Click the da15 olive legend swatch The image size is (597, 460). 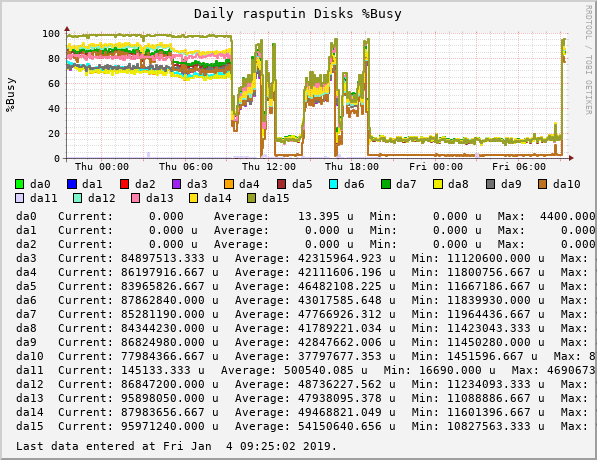click(x=252, y=198)
